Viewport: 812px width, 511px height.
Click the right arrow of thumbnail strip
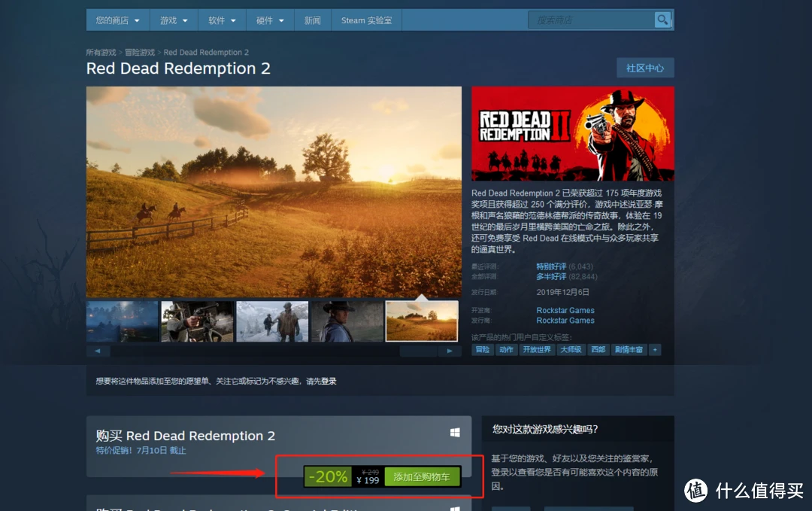pyautogui.click(x=450, y=351)
